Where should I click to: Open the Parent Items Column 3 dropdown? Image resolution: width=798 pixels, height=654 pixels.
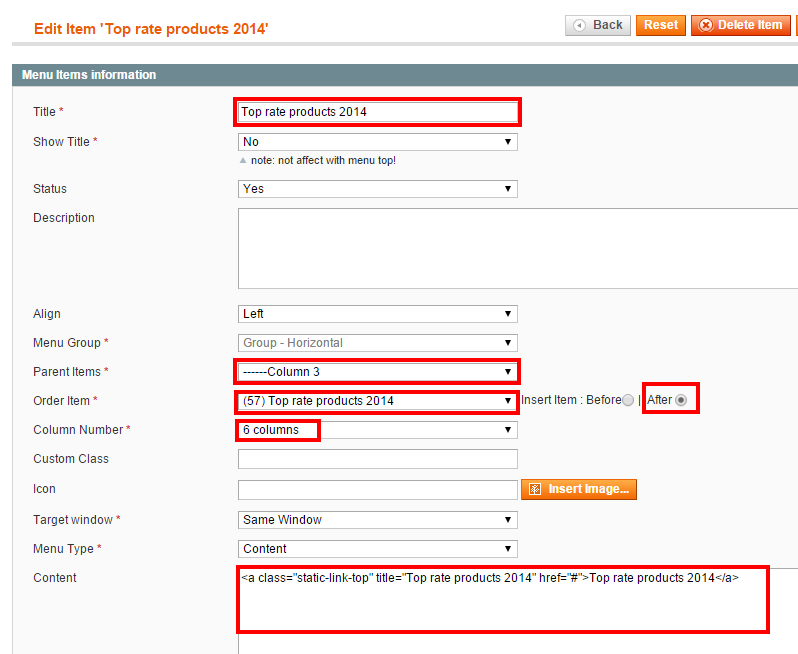[378, 372]
